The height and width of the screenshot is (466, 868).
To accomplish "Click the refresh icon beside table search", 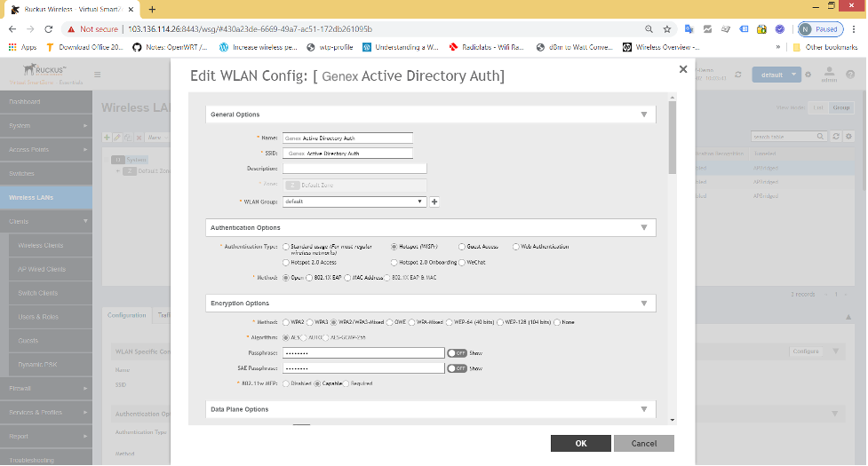I will pos(836,136).
